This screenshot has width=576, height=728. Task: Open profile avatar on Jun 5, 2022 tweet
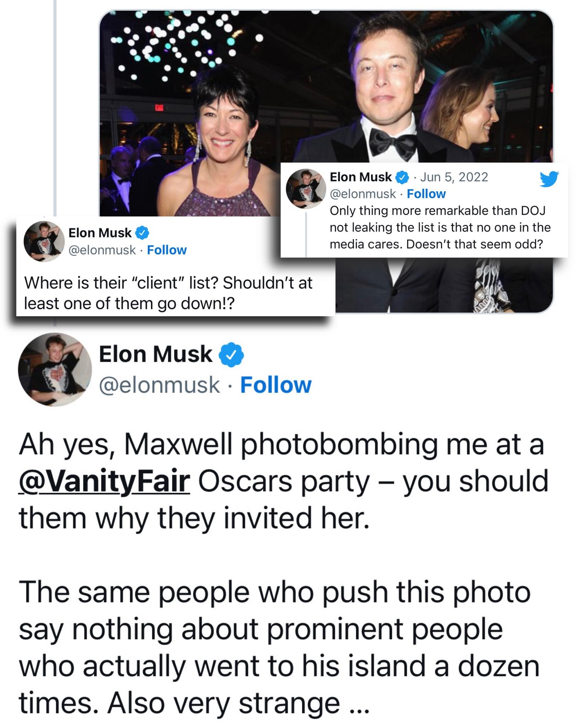pos(306,188)
